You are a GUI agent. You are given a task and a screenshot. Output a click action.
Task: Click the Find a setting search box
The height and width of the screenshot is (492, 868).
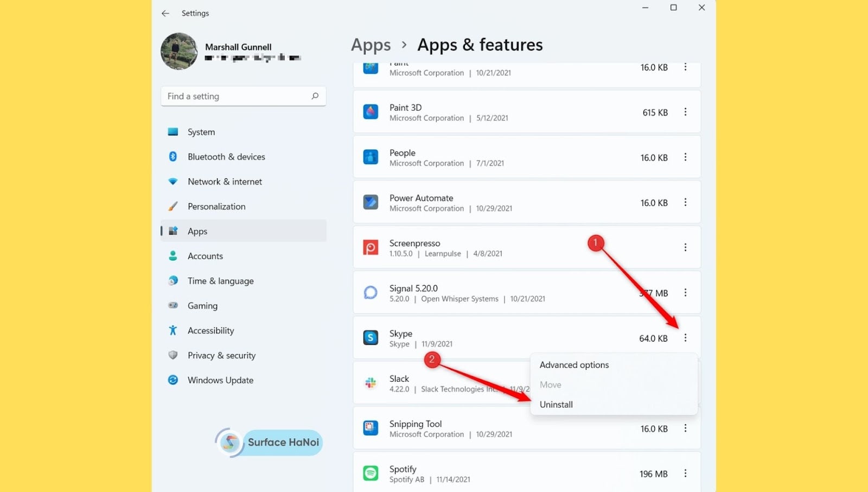coord(243,96)
